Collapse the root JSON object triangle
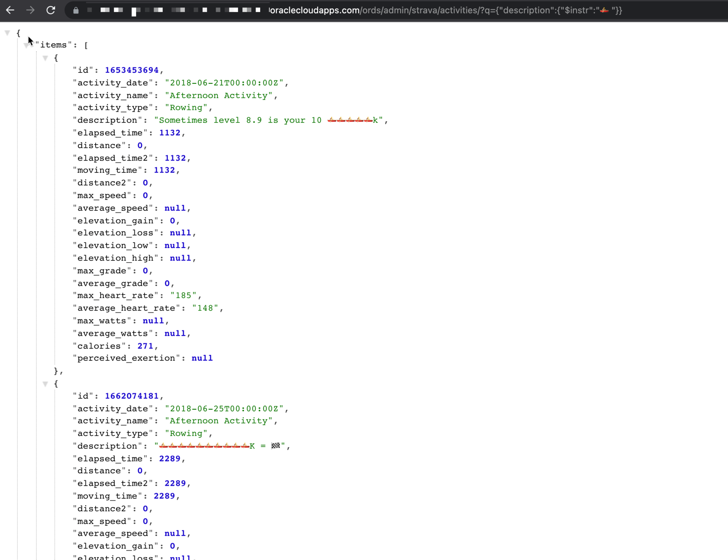 [7, 33]
